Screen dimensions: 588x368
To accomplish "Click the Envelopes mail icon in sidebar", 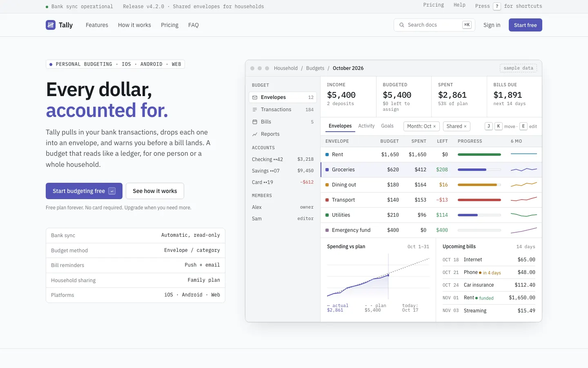I will 255,97.
